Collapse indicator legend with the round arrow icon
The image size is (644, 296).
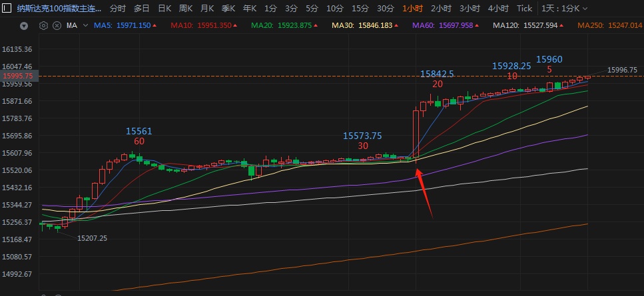click(x=24, y=26)
